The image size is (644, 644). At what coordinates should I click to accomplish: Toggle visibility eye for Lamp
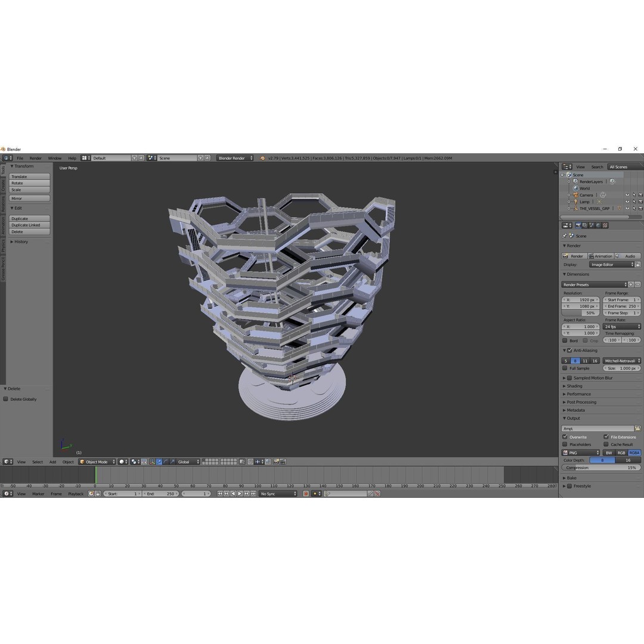627,202
